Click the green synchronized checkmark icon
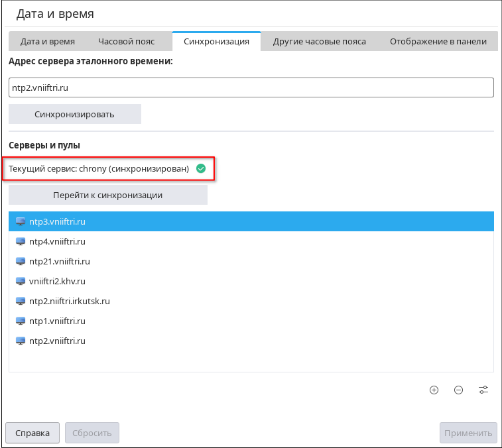This screenshot has height=448, width=502. coord(201,169)
